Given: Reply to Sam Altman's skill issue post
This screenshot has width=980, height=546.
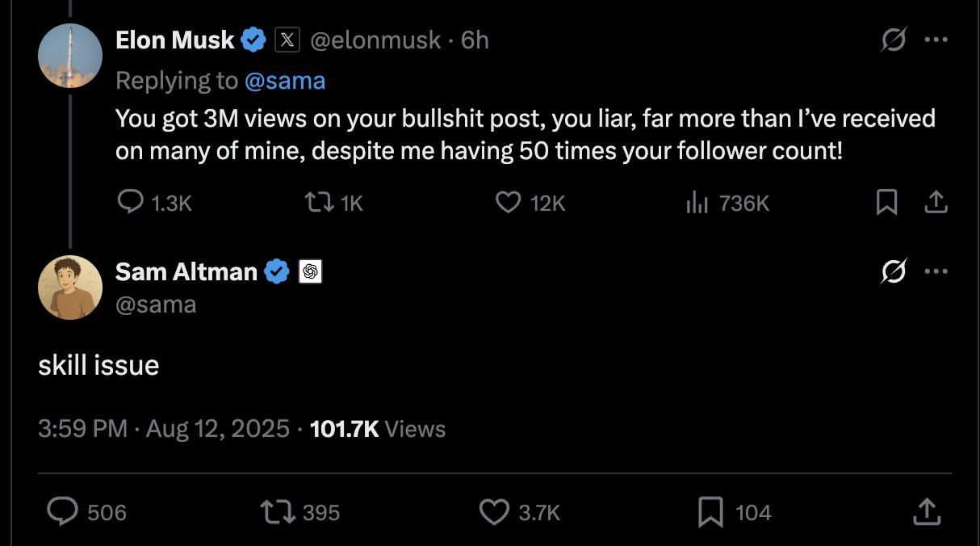Looking at the screenshot, I should (x=62, y=512).
